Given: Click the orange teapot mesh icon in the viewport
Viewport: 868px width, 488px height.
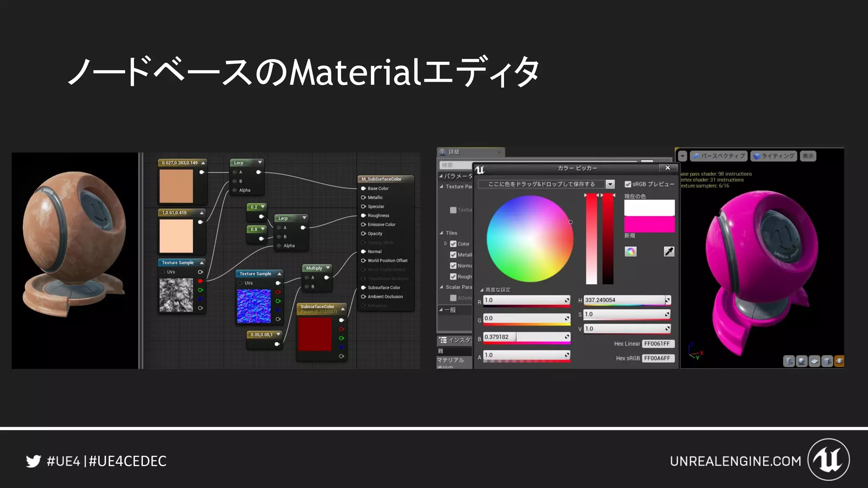Looking at the screenshot, I should pyautogui.click(x=839, y=361).
